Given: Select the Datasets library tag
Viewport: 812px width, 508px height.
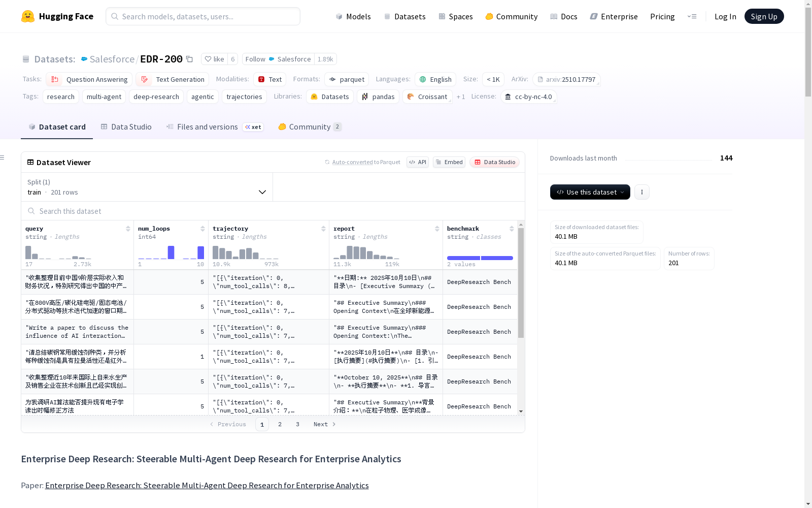Looking at the screenshot, I should [330, 97].
